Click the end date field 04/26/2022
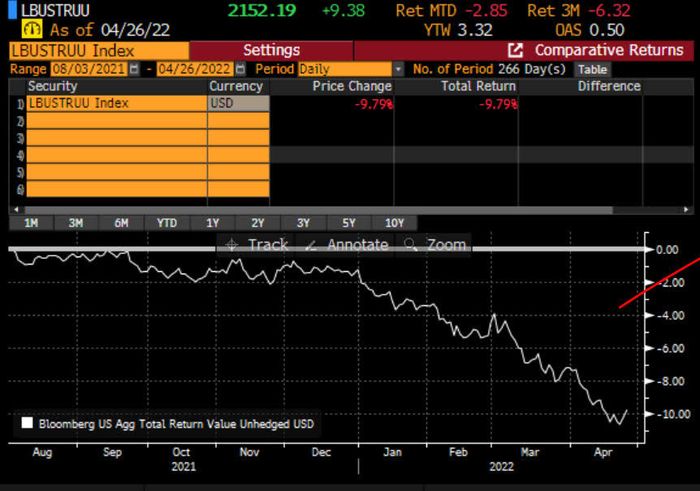700x491 pixels. click(x=195, y=69)
